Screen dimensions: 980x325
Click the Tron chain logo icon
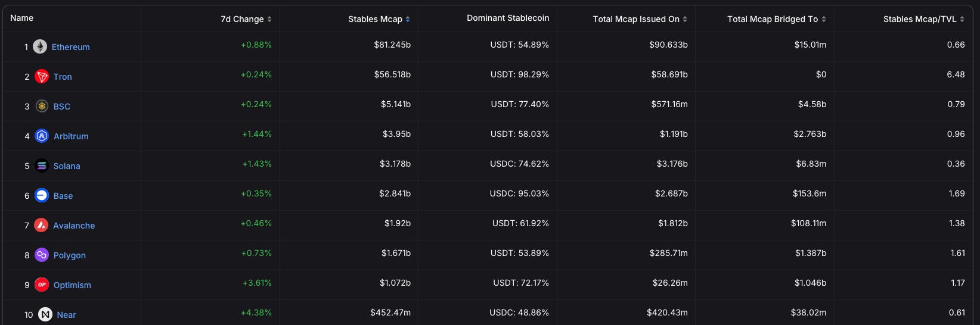click(x=42, y=76)
